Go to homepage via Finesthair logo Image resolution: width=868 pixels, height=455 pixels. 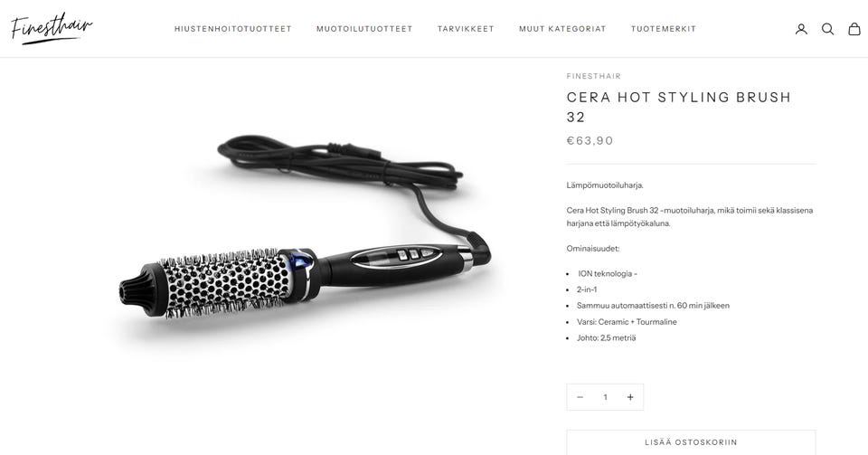pyautogui.click(x=52, y=28)
